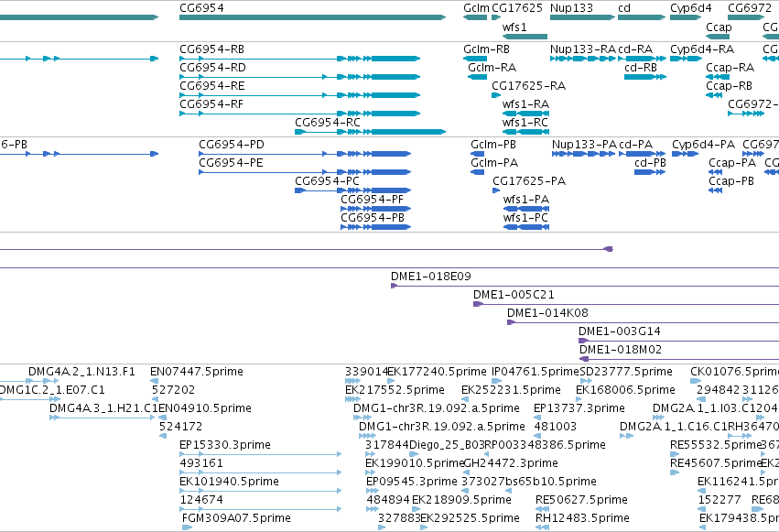Select the Cyp6d4 gene bar

click(x=686, y=17)
